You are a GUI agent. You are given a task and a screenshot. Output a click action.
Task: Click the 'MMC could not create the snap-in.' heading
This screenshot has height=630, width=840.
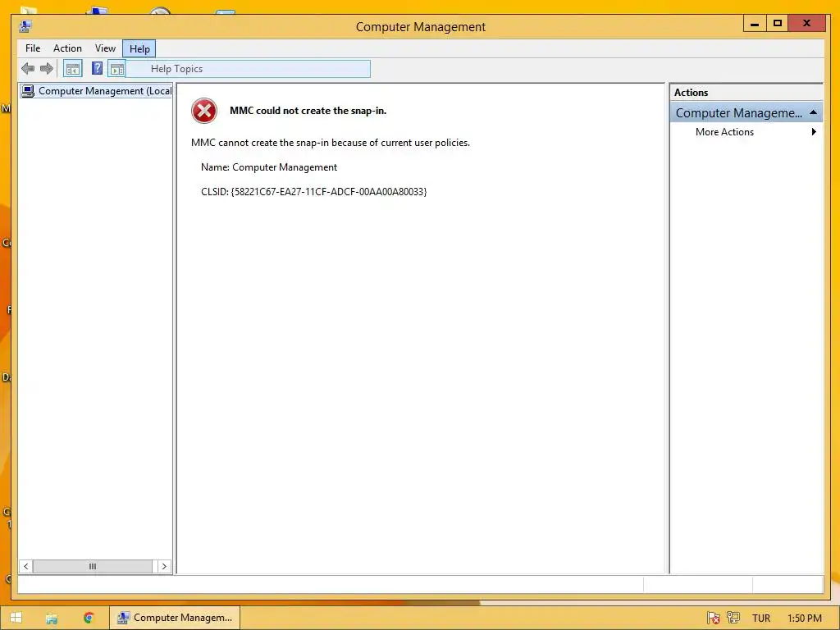pyautogui.click(x=308, y=111)
